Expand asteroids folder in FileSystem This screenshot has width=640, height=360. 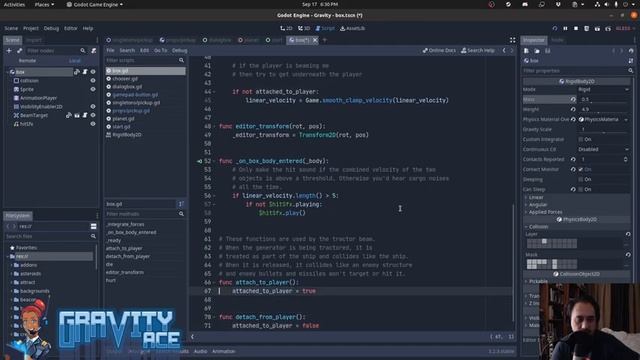point(12,274)
